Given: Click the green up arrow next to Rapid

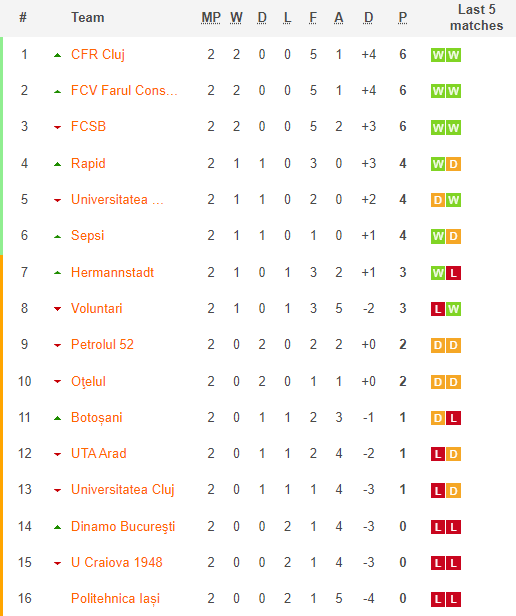Looking at the screenshot, I should pyautogui.click(x=57, y=164).
